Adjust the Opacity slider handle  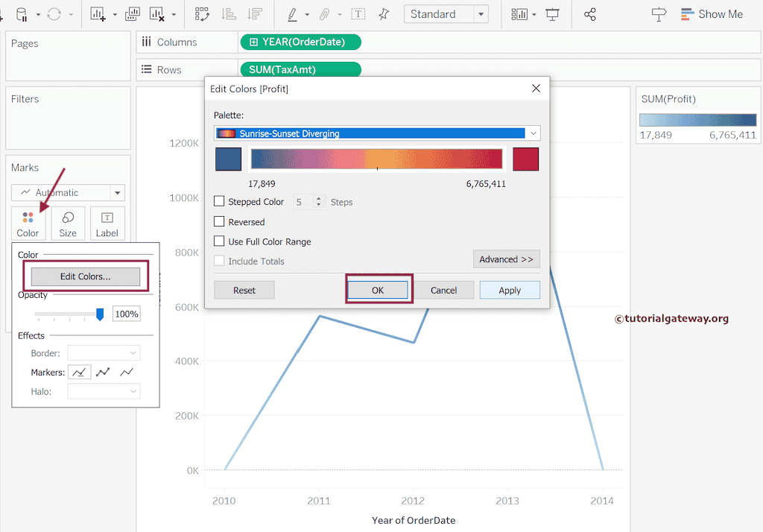click(100, 314)
